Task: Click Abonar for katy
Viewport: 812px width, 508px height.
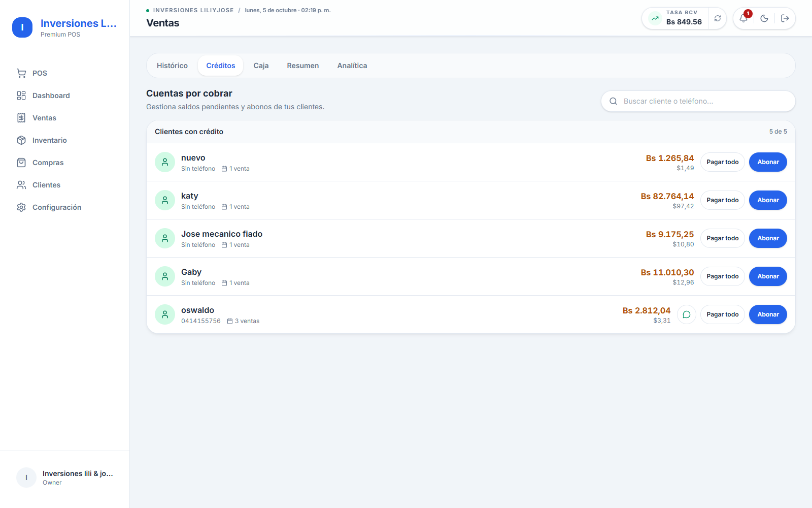Action: [x=768, y=200]
